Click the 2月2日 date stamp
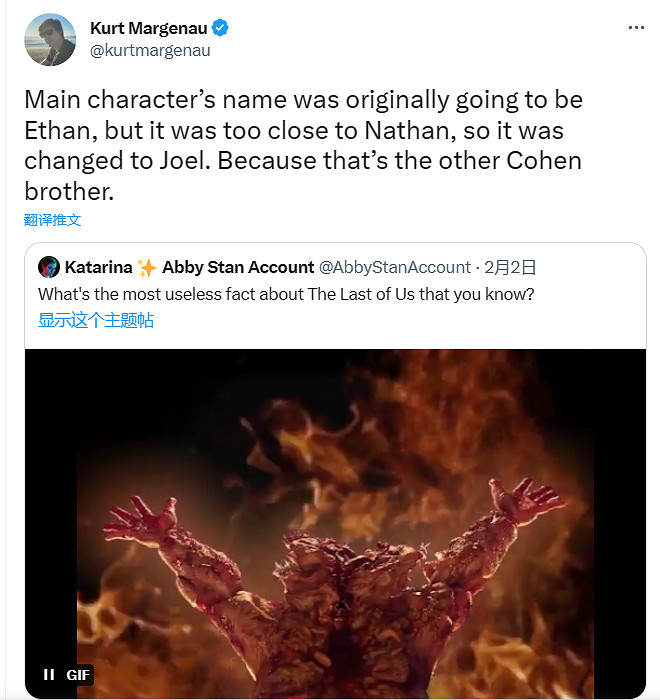660x700 pixels. 510,267
